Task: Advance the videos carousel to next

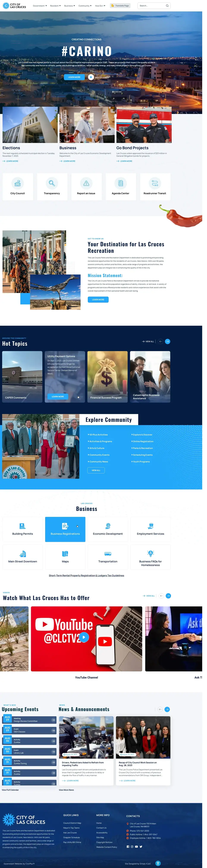Action: tap(168, 596)
